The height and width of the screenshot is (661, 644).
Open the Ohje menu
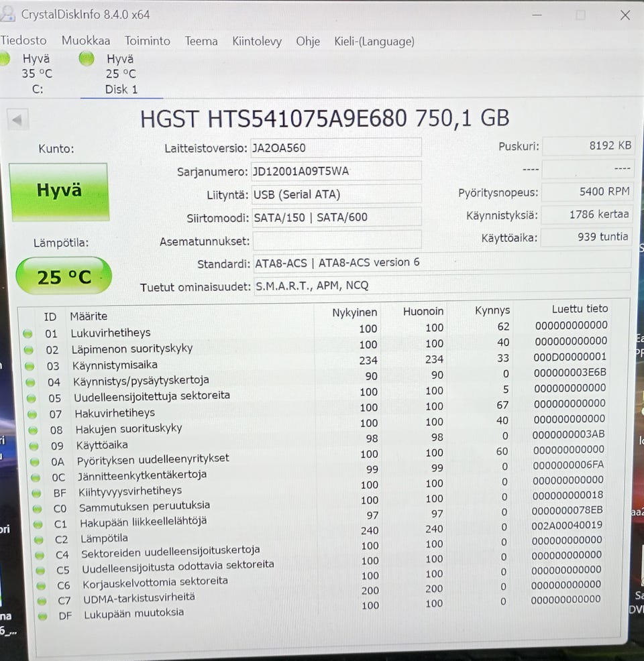308,42
